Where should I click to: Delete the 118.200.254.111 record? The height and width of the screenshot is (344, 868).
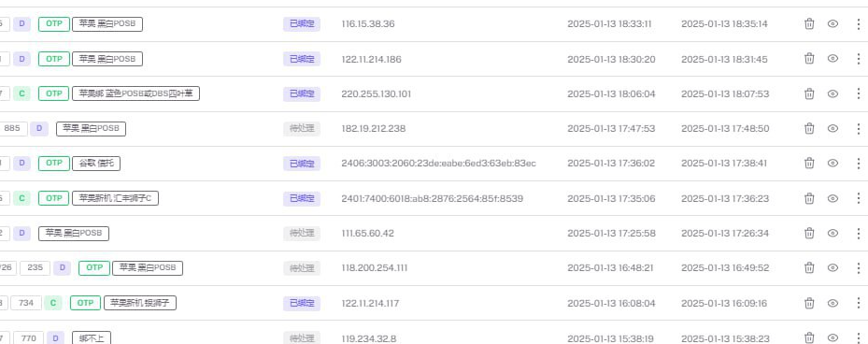click(x=809, y=268)
